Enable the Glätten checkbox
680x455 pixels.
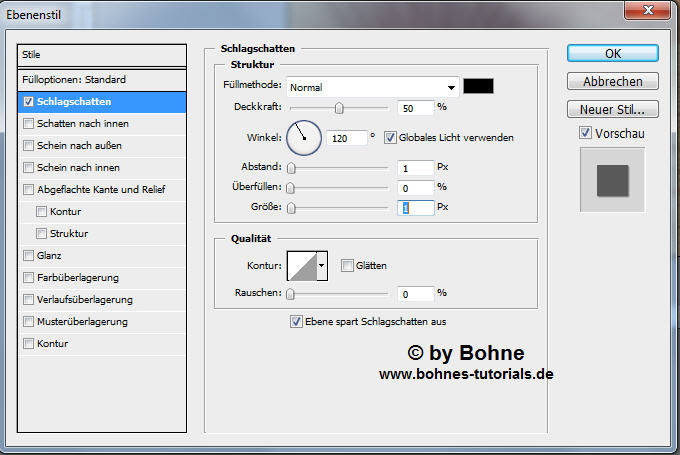[x=347, y=265]
